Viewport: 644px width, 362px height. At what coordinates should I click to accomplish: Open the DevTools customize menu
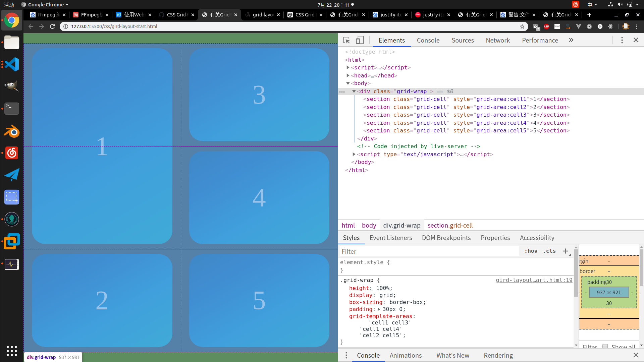pos(622,40)
